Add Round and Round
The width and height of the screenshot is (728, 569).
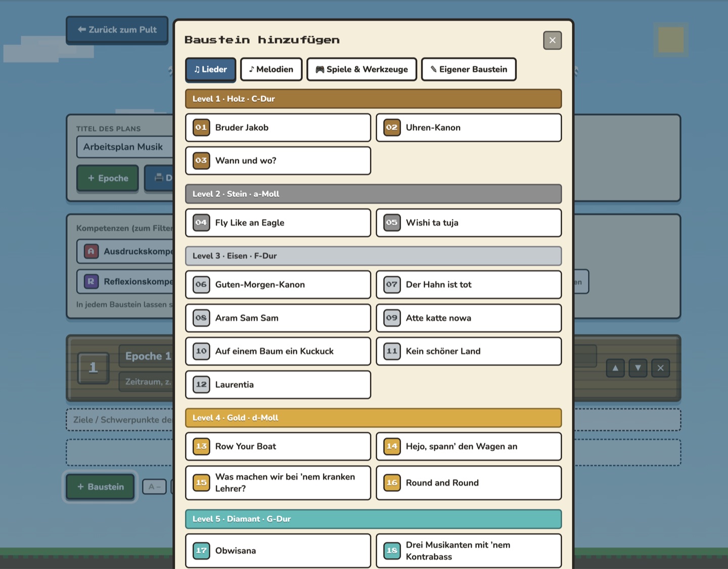(469, 483)
